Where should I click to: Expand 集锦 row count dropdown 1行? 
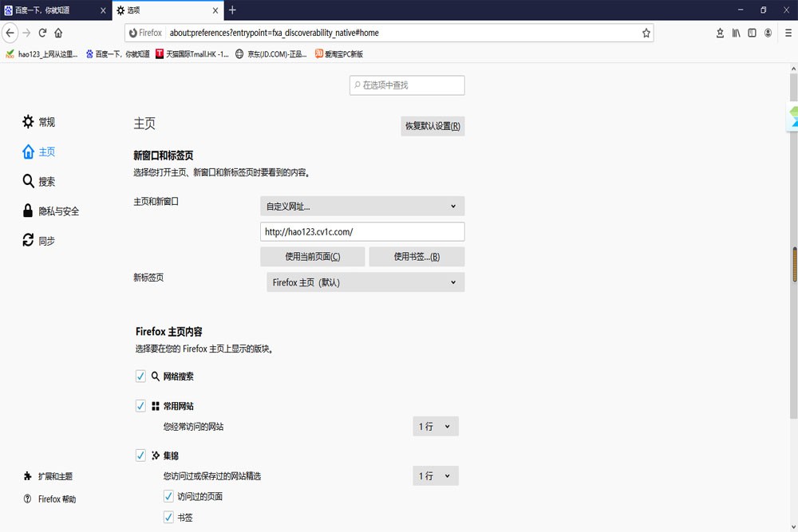[436, 475]
